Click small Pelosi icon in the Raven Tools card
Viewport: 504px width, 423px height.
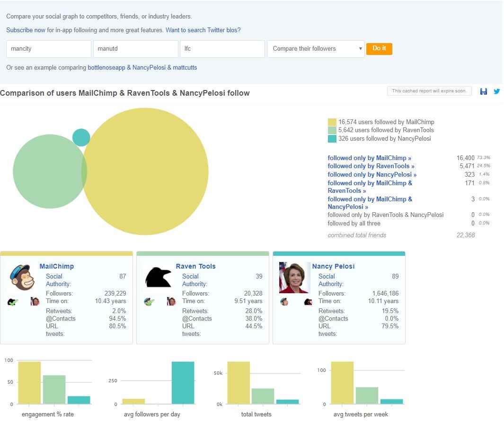tap(171, 302)
